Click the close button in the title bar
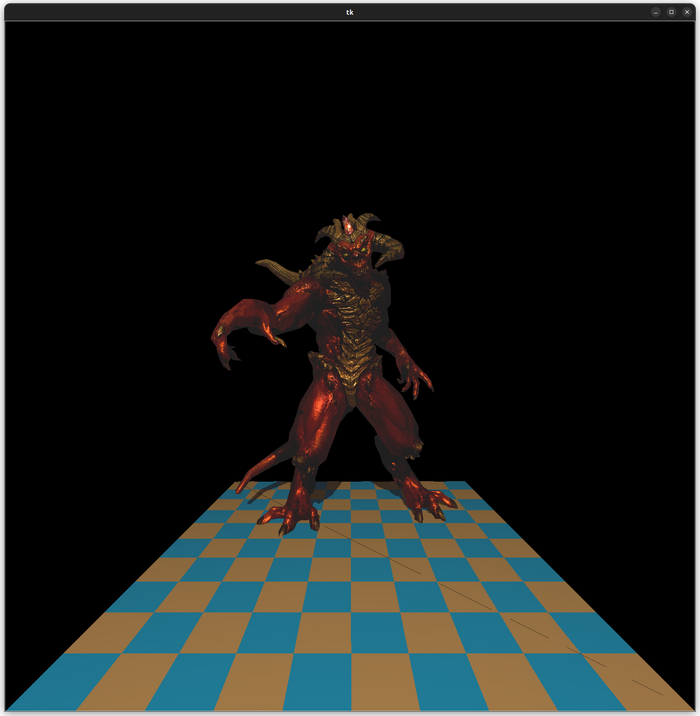The width and height of the screenshot is (700, 716). [x=686, y=12]
